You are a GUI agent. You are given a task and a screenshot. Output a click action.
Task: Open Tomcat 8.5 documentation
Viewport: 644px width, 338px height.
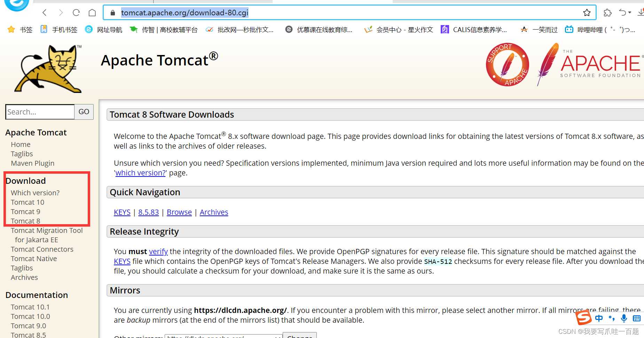pyautogui.click(x=28, y=335)
